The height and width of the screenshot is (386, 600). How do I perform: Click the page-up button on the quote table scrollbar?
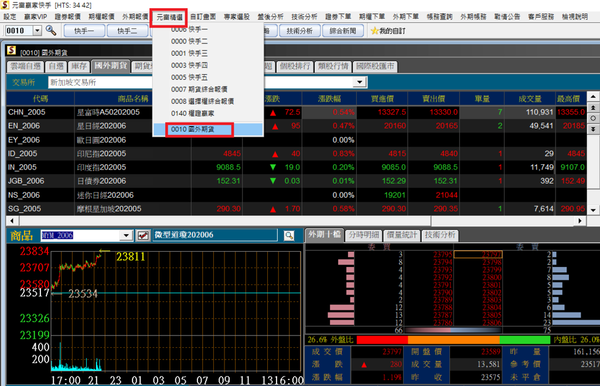pos(593,107)
